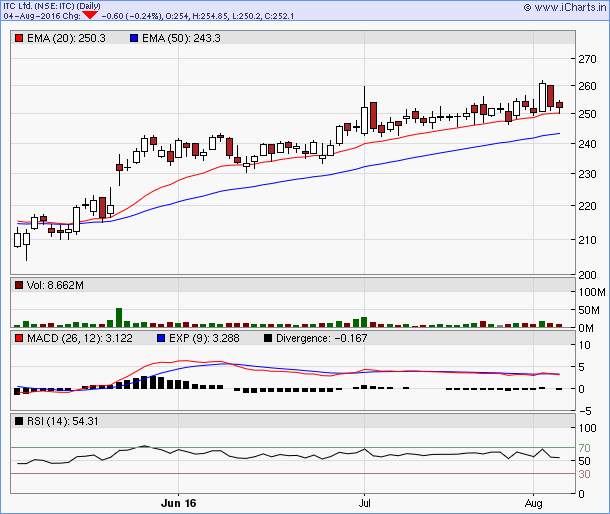Select the 'EMA (50): 243.3' label
The width and height of the screenshot is (610, 514).
(x=181, y=38)
